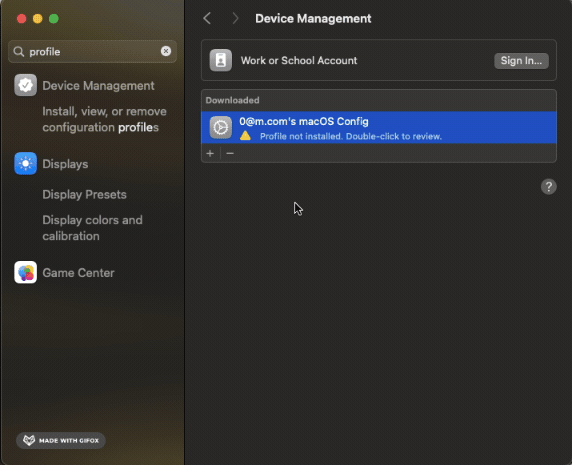This screenshot has width=572, height=465.
Task: Select the macOS Config profile gear icon
Action: (221, 127)
